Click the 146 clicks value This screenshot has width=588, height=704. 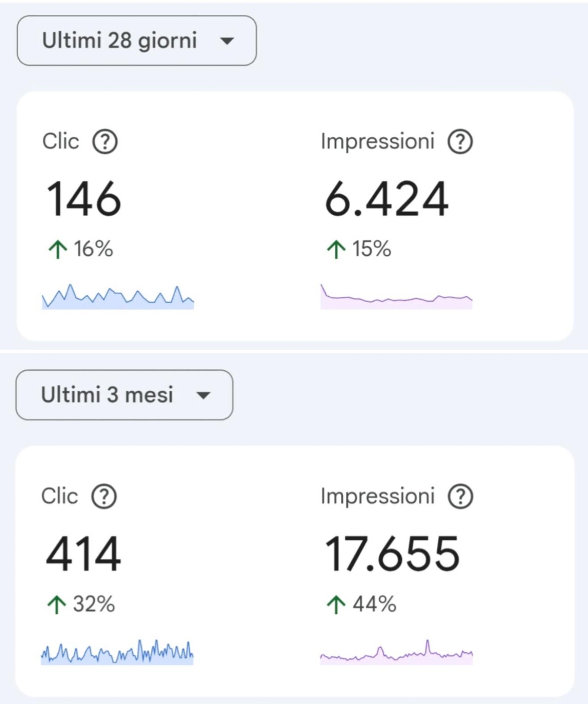coord(84,199)
